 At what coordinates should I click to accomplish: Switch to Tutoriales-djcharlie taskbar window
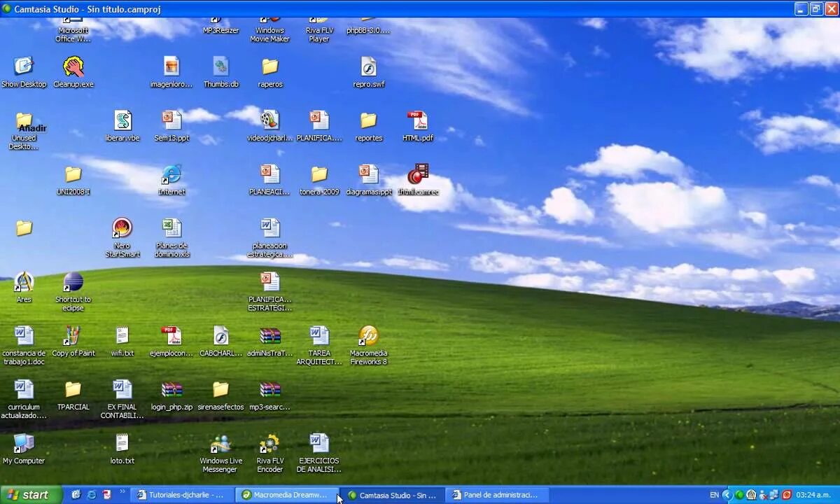(x=181, y=495)
